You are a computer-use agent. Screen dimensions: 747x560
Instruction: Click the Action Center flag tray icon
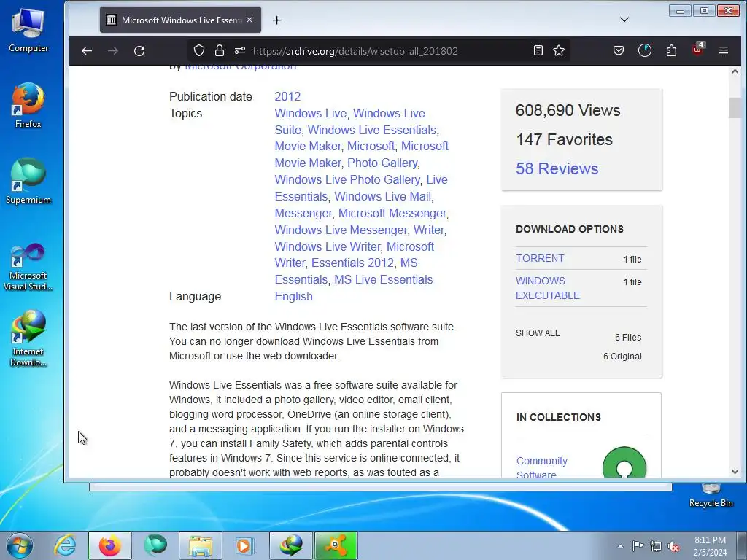[x=638, y=546]
